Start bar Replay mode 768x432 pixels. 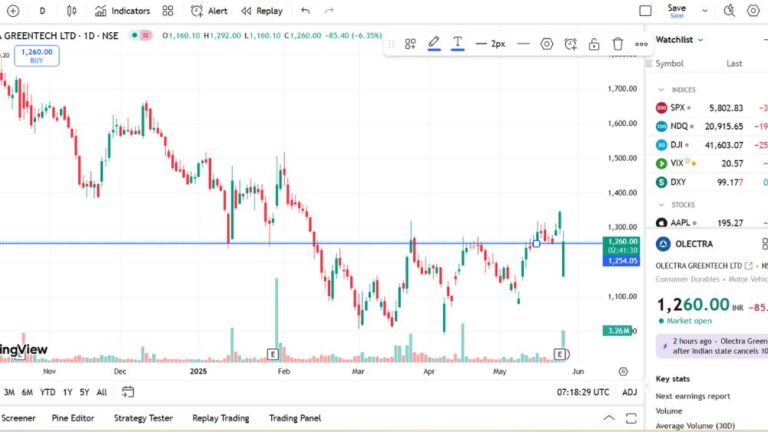tap(262, 11)
